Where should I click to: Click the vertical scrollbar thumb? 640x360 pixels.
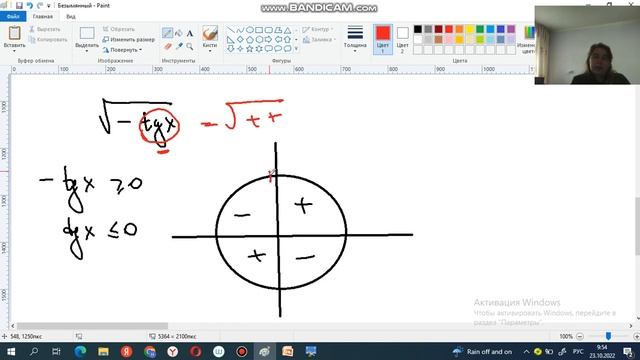638,225
